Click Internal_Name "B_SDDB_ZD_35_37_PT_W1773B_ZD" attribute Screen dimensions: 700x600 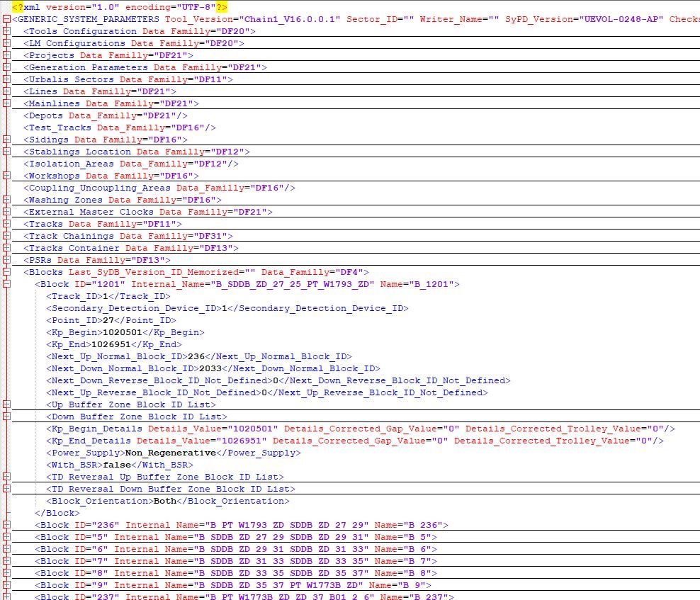point(238,586)
